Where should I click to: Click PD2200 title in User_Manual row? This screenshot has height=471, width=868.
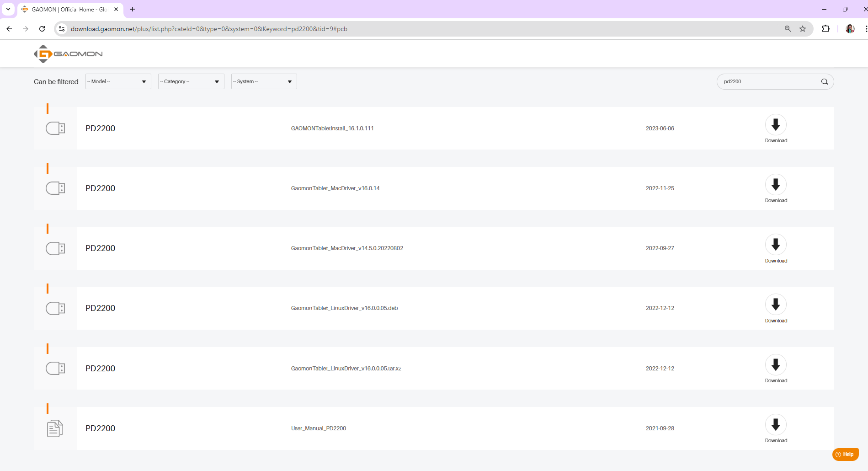tap(100, 428)
